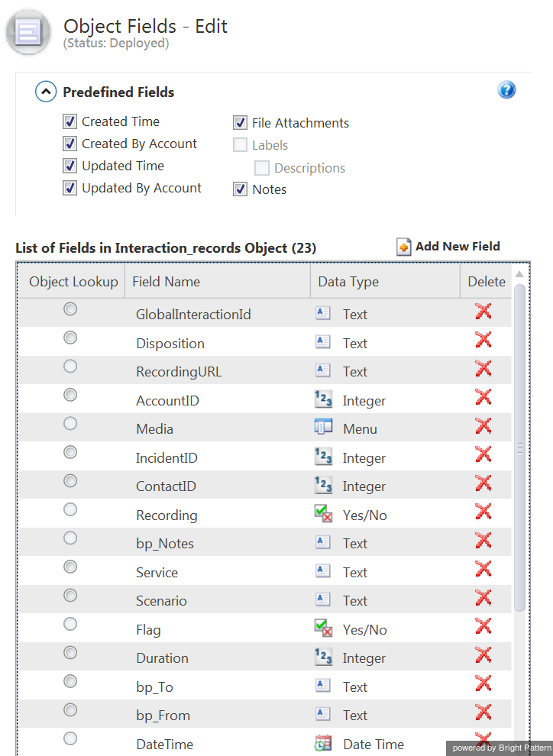
Task: Delete the GlobalInteractionId field
Action: coord(483,312)
